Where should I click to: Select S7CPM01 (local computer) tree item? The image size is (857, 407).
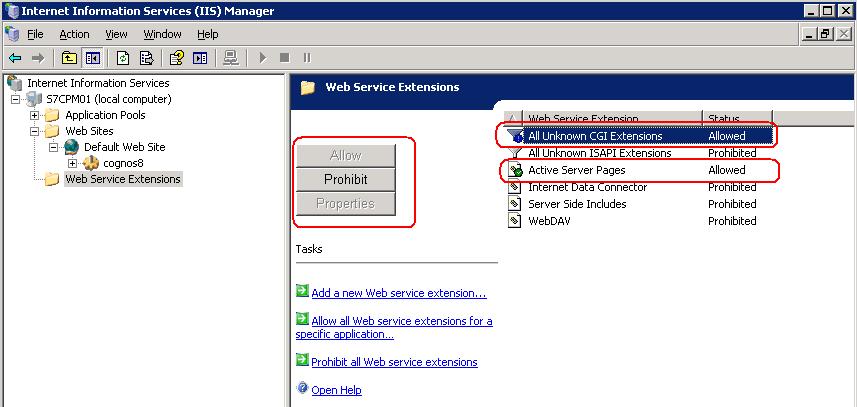pos(109,99)
